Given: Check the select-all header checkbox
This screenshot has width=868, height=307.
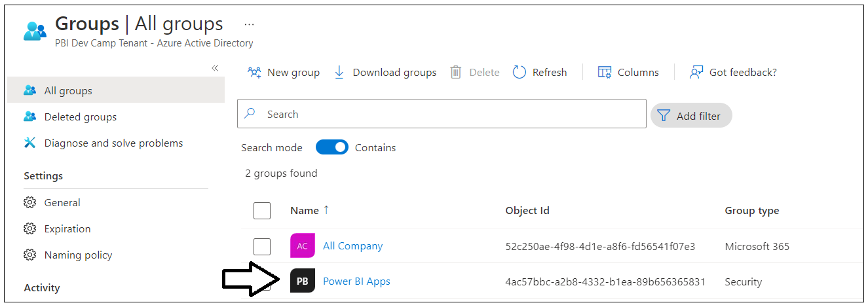Looking at the screenshot, I should tap(262, 211).
